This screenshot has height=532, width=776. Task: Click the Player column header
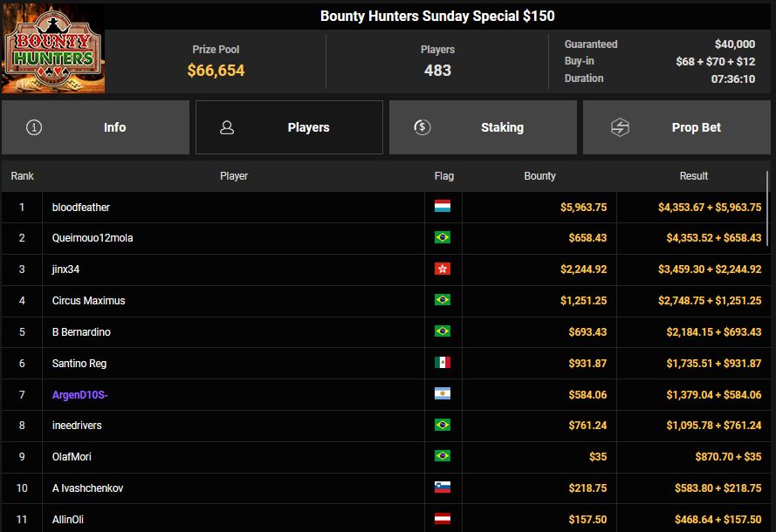tap(234, 176)
